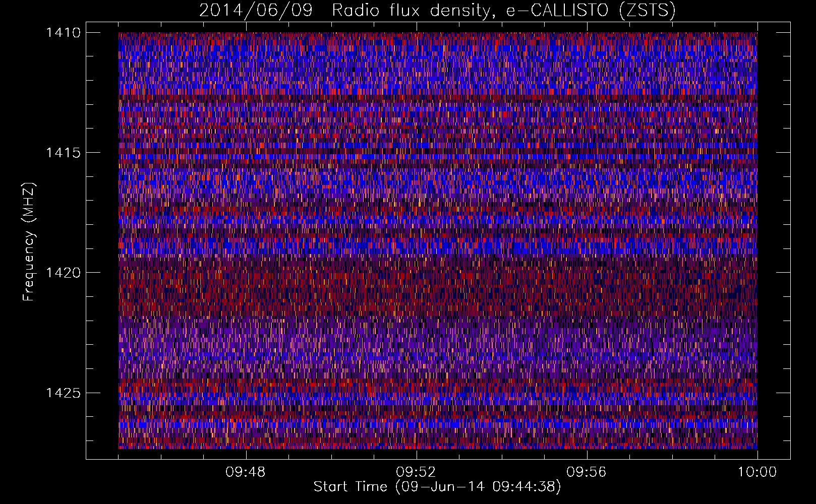Click the 'Frequency (MHZ)' axis title
Screen dimensions: 816x504
[x=29, y=242]
